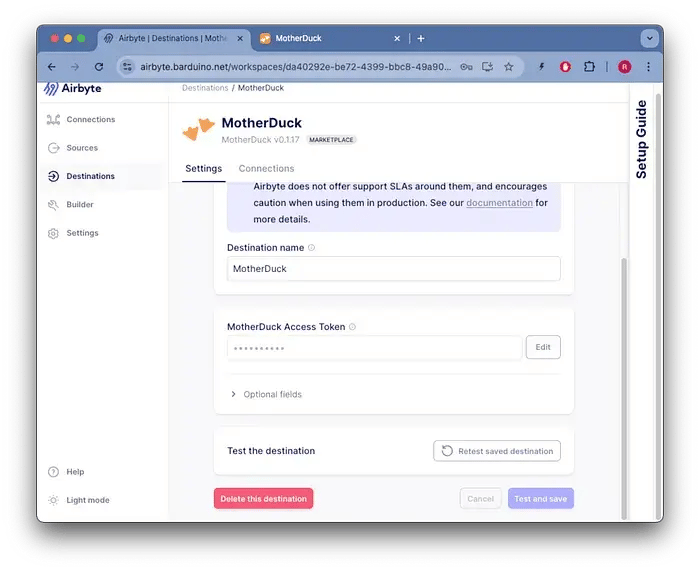Click the retest refresh icon
The height and width of the screenshot is (571, 700).
pyautogui.click(x=447, y=451)
